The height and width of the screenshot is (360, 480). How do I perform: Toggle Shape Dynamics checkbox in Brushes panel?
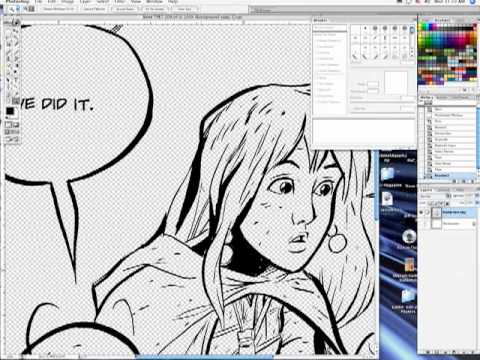pyautogui.click(x=316, y=40)
